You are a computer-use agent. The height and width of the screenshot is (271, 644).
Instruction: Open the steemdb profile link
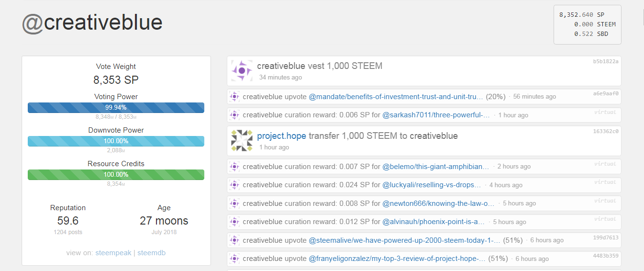[x=152, y=253]
